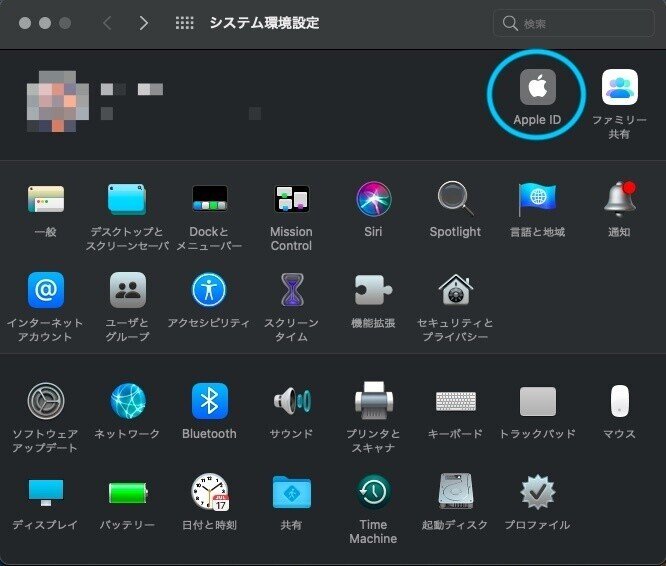Open キーボード (Keyboard) preferences
The width and height of the screenshot is (666, 566).
[455, 401]
